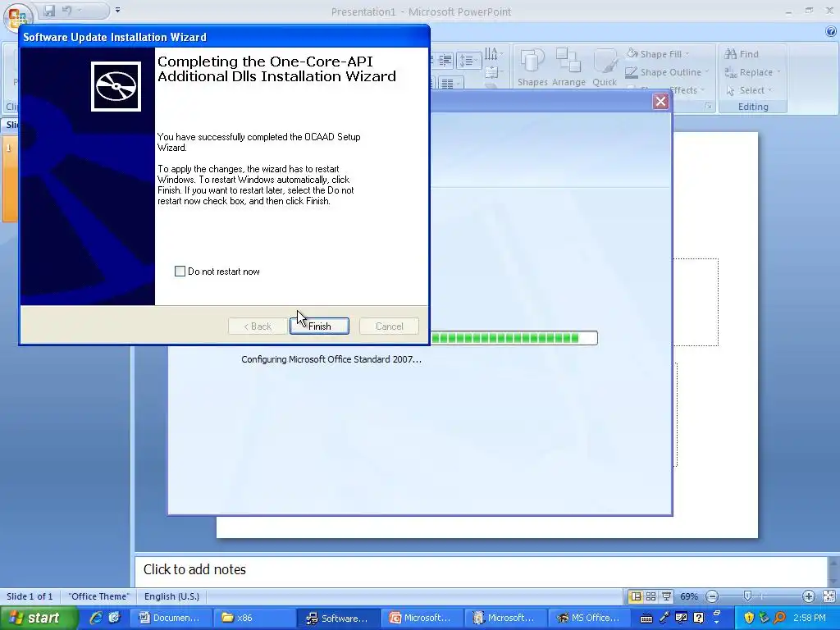Click the "Office Theme" status bar entry
Image resolution: width=840 pixels, height=630 pixels.
(98, 596)
